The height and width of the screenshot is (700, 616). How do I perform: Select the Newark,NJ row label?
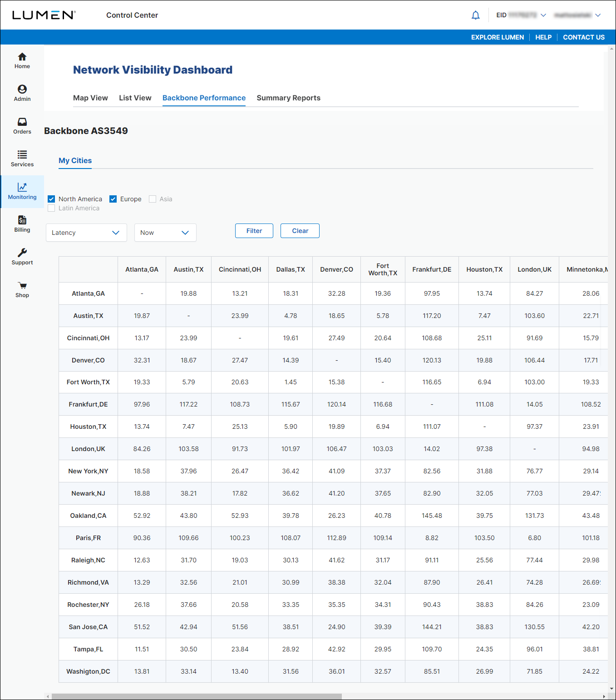pyautogui.click(x=88, y=493)
